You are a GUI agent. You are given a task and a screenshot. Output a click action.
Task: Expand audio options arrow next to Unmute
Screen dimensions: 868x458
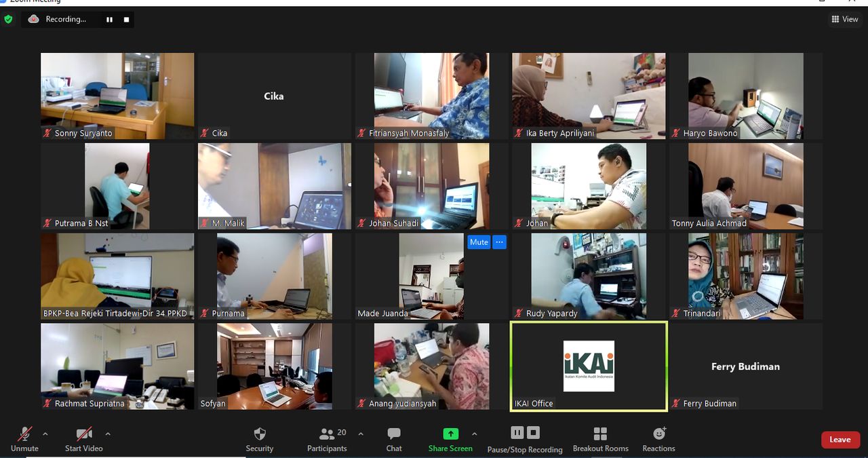coord(45,434)
